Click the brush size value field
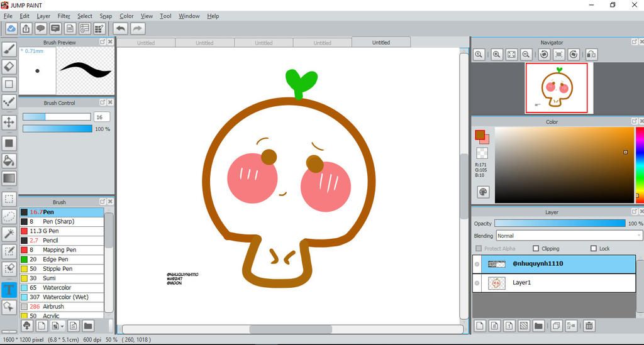644x345 pixels. tap(101, 117)
